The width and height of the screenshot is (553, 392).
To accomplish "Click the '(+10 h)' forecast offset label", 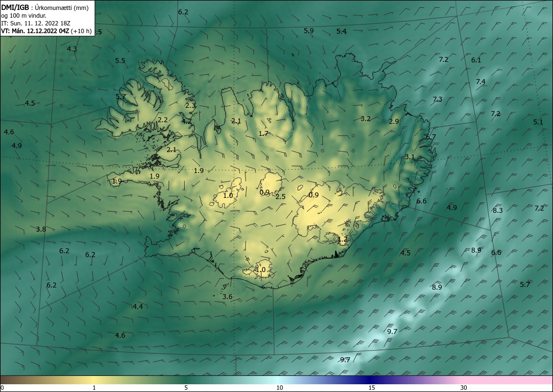I will pyautogui.click(x=81, y=31).
